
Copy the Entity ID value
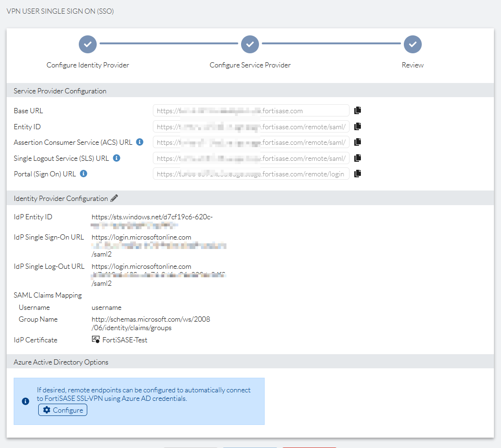pos(358,126)
